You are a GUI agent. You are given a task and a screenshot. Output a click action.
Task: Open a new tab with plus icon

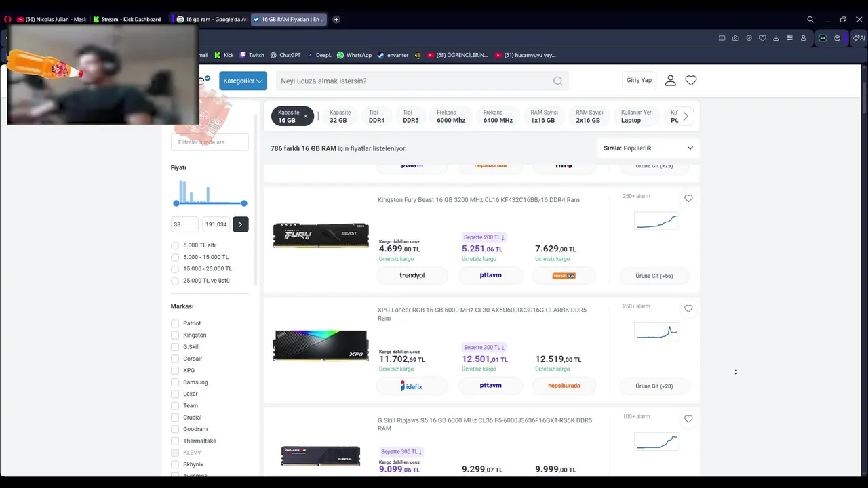336,19
